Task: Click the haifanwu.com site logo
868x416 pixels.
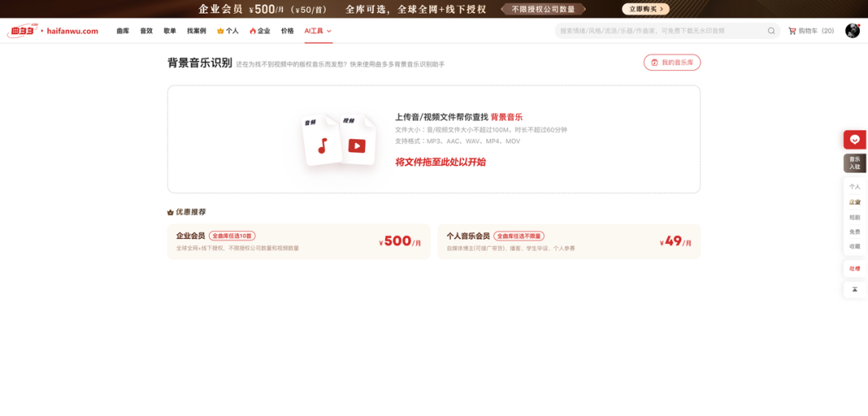Action: pos(53,31)
